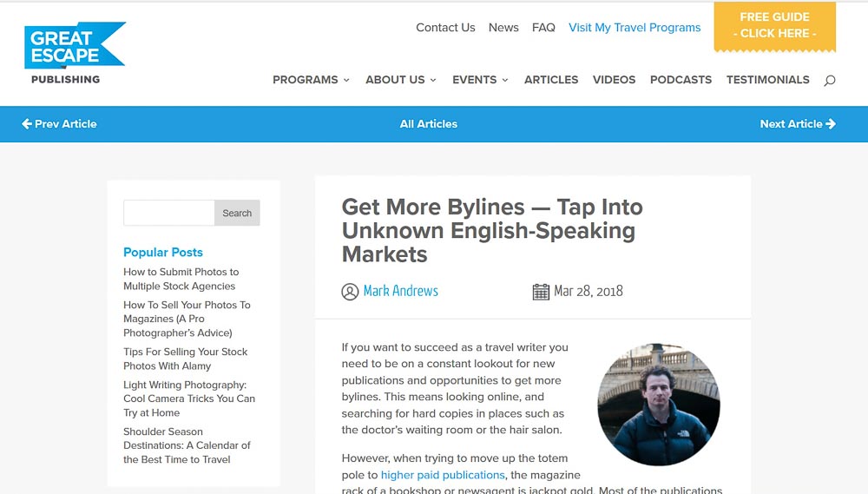The height and width of the screenshot is (494, 868).
Task: Click the left arrow of Prev Article
Action: pos(27,124)
